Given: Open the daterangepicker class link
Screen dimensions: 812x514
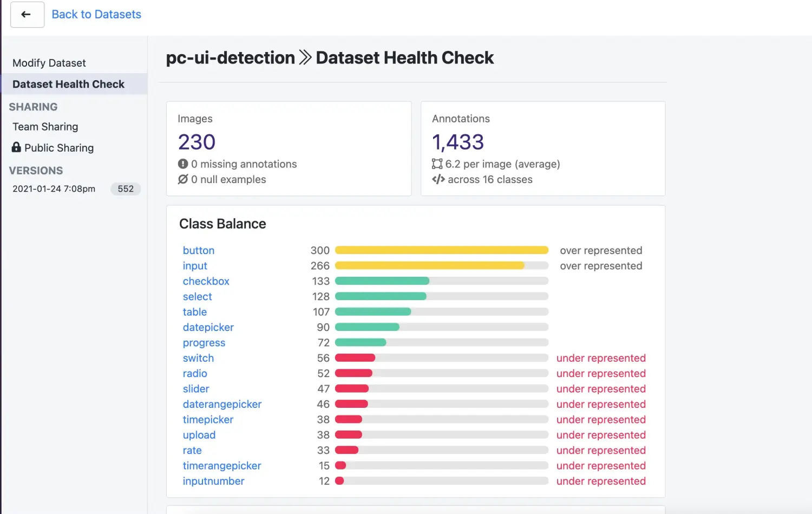Looking at the screenshot, I should click(222, 404).
